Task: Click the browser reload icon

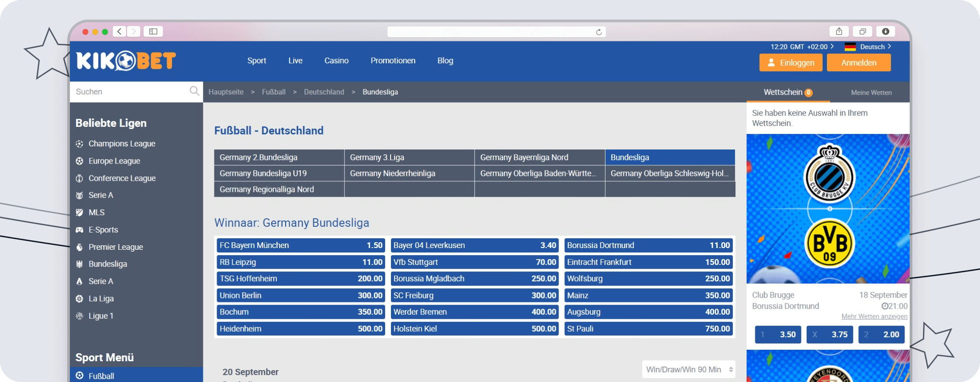Action: [599, 32]
